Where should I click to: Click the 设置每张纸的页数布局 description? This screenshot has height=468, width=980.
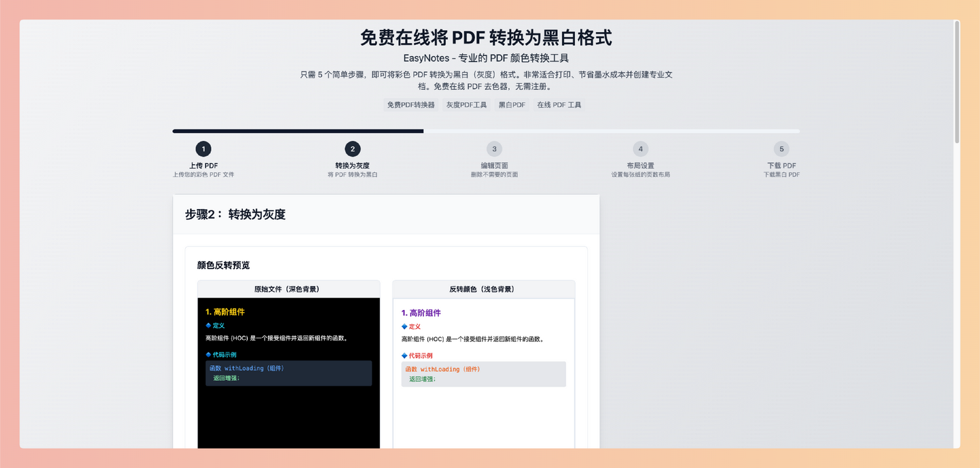[x=640, y=175]
